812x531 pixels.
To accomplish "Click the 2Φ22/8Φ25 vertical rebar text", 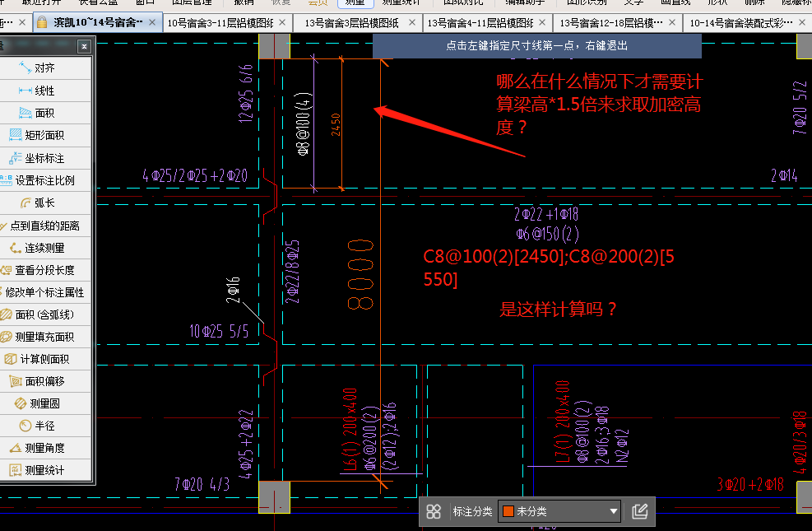I will pos(293,272).
